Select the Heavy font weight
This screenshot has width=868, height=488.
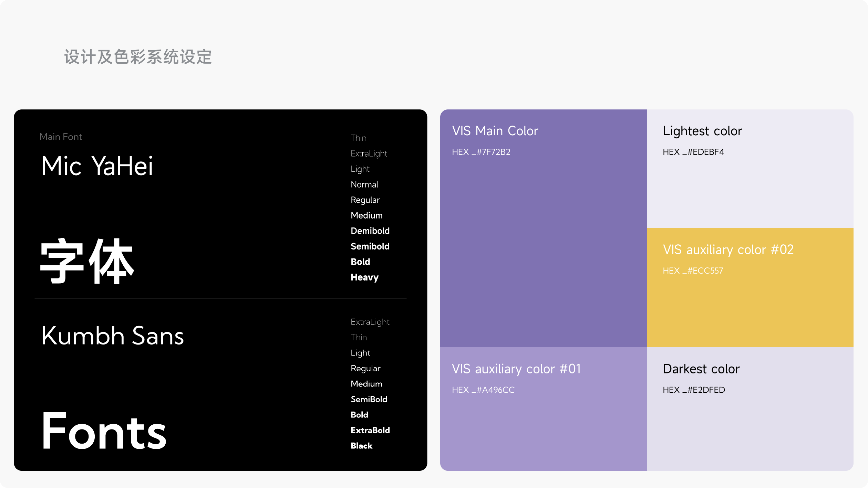click(364, 277)
